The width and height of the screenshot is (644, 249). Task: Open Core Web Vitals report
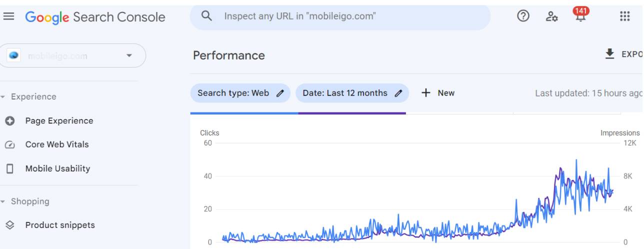point(56,144)
